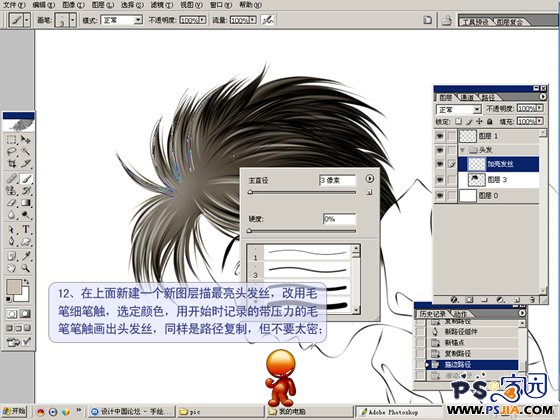Screen dimensions: 560x420
Task: Switch to the 通道 tab
Action: coord(467,97)
